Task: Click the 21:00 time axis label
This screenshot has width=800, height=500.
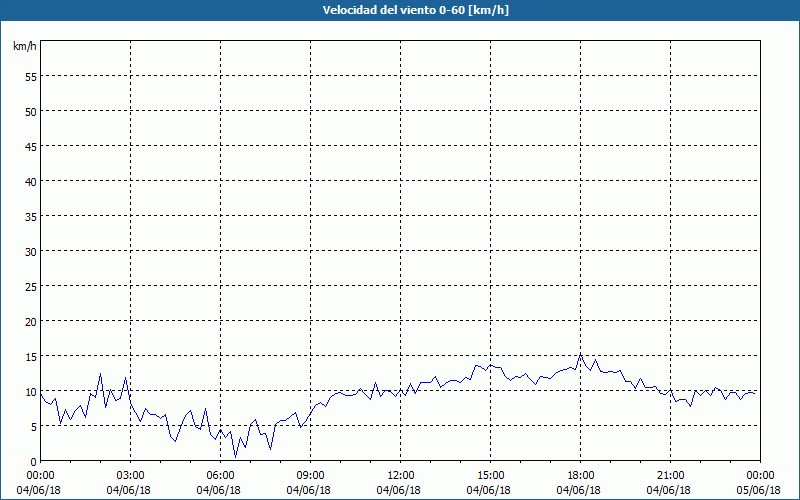Action: (x=670, y=476)
